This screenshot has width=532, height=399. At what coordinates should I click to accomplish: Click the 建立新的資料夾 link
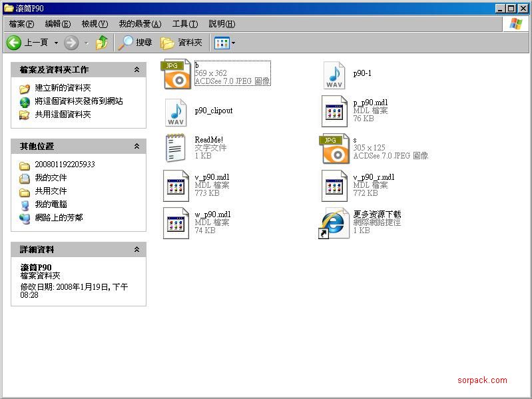pos(63,88)
